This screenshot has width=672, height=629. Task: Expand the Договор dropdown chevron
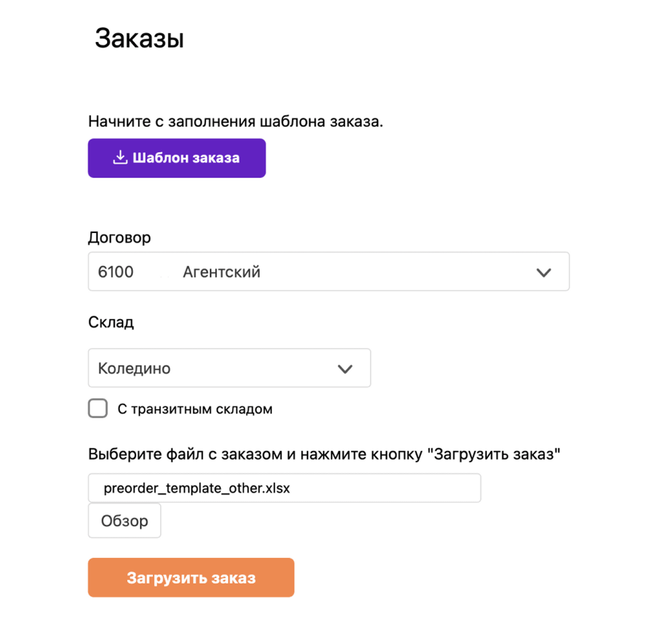[544, 272]
